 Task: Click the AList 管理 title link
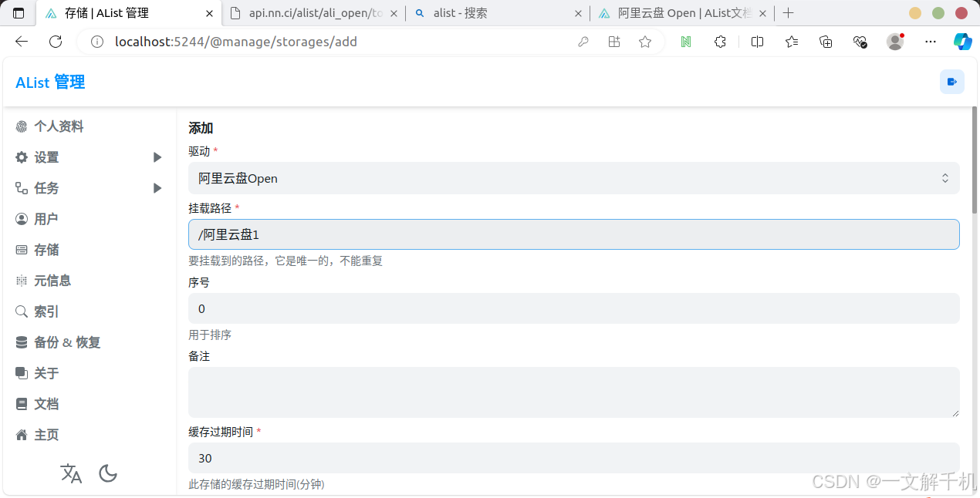click(x=50, y=82)
